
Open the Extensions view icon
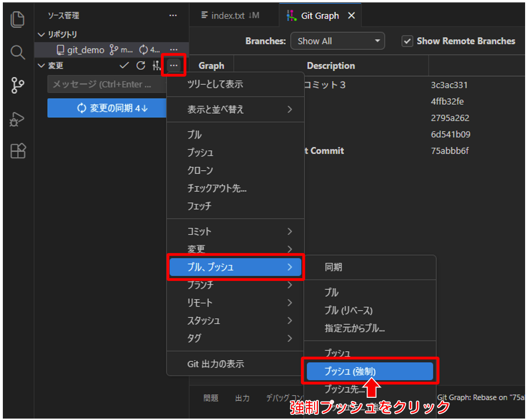[18, 151]
